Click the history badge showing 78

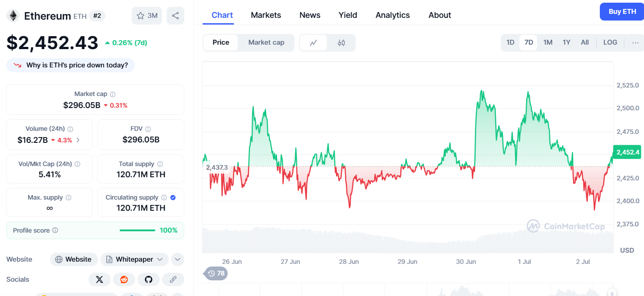[216, 273]
